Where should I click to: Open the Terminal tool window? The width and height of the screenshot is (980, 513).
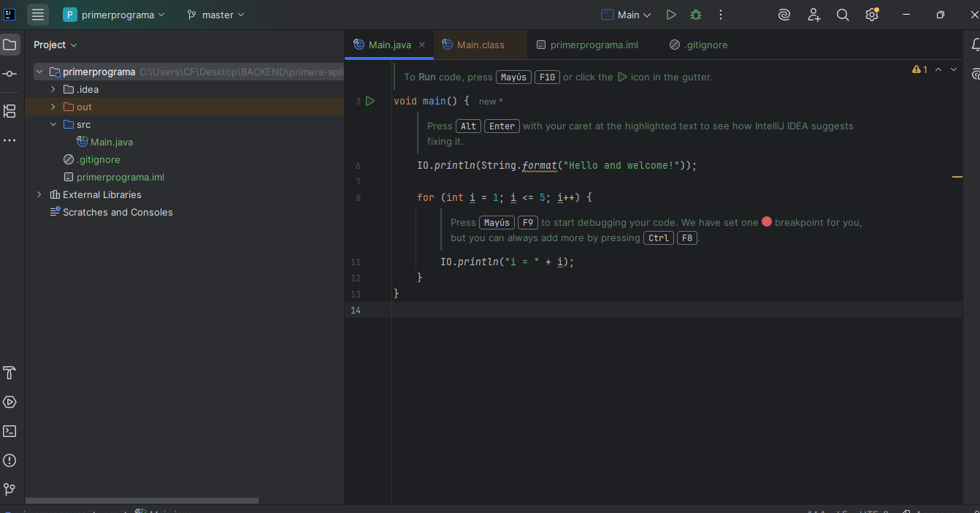pyautogui.click(x=9, y=431)
